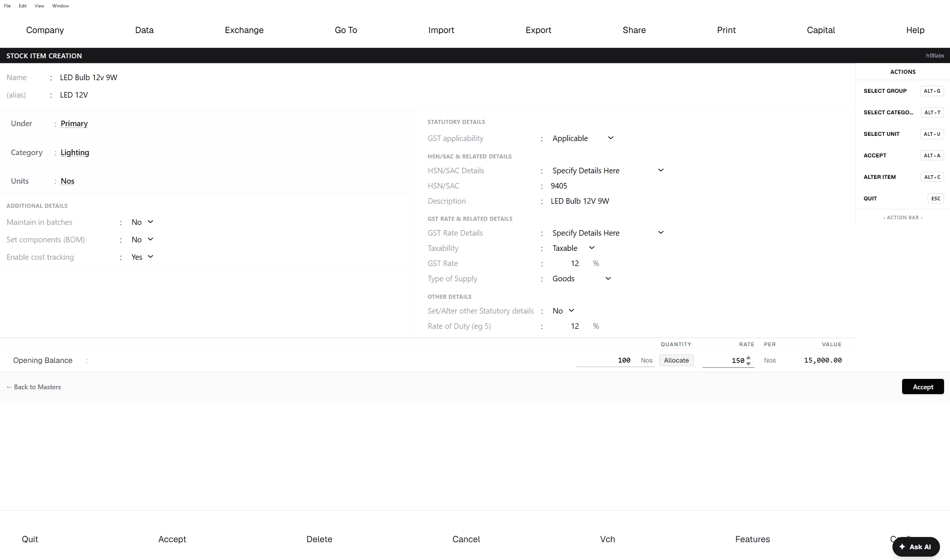The image size is (950, 560).
Task: Decrease rate with down stepper arrow
Action: (x=748, y=363)
